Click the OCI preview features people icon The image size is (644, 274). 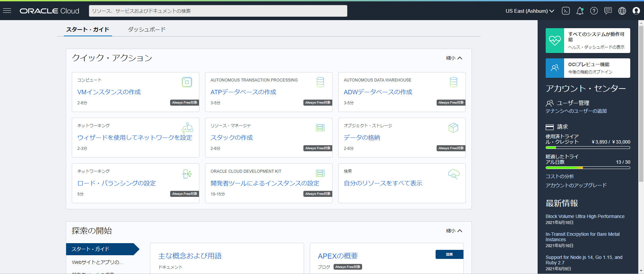click(555, 68)
